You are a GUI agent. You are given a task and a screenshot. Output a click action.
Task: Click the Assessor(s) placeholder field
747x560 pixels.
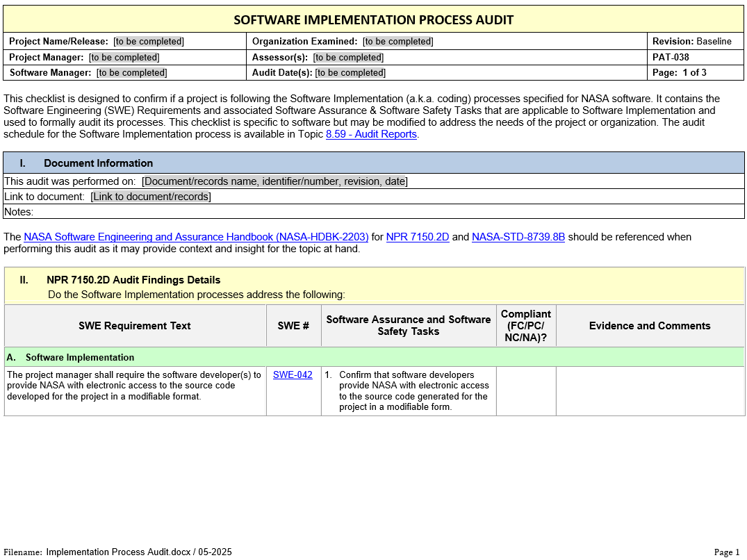[x=348, y=58]
